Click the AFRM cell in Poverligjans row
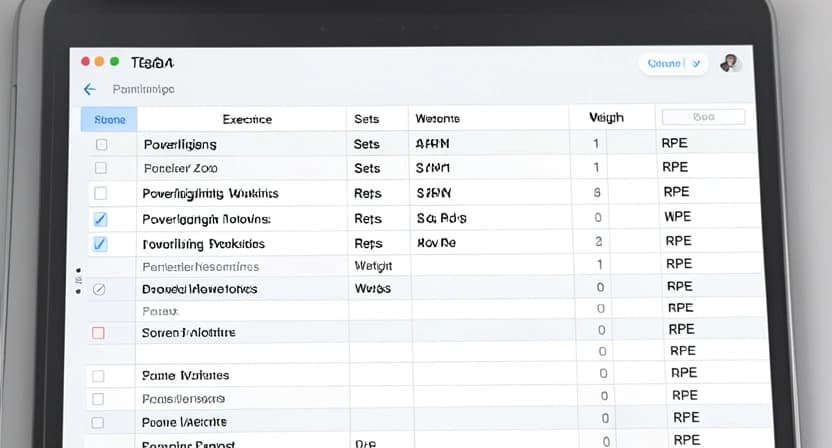 (x=432, y=143)
